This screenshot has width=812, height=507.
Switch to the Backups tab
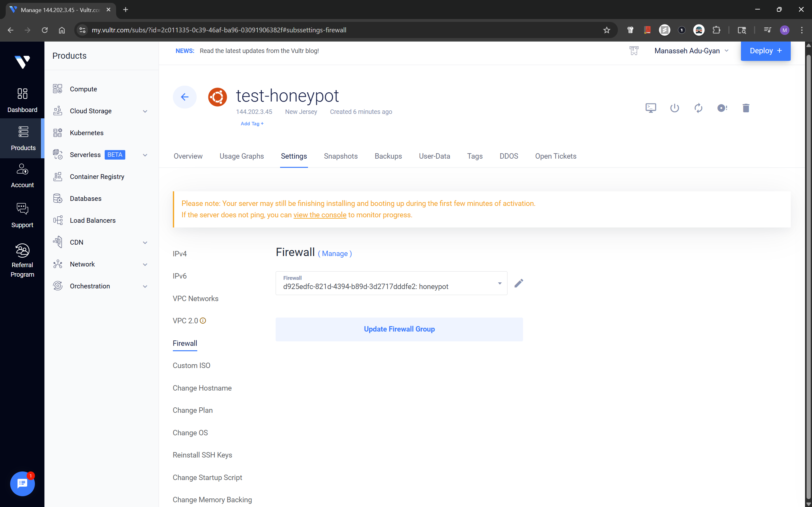pos(388,156)
